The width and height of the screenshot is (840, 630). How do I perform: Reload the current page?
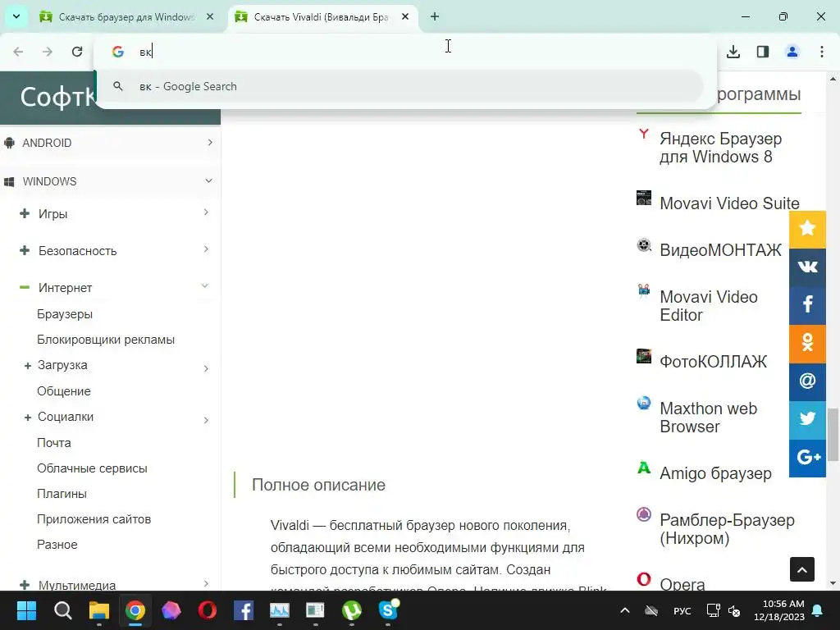77,52
